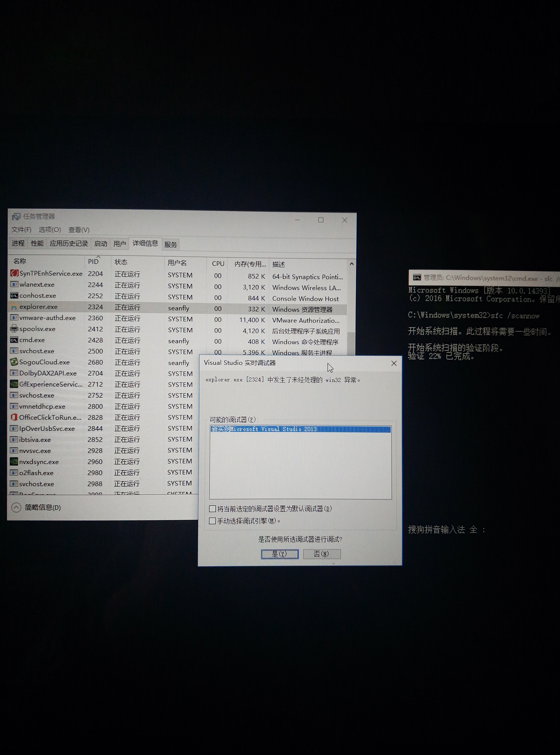Click the spoolsv.exe printer icon
The image size is (560, 755).
(14, 328)
